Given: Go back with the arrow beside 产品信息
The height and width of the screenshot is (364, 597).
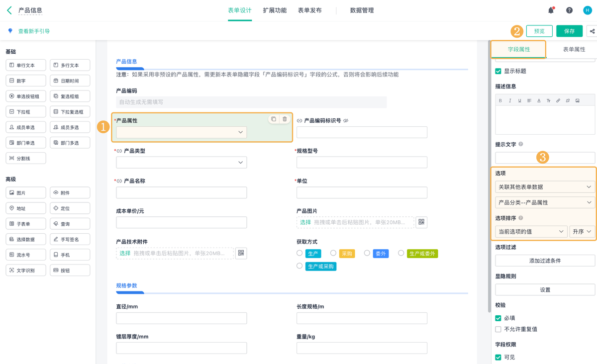Looking at the screenshot, I should 9,10.
